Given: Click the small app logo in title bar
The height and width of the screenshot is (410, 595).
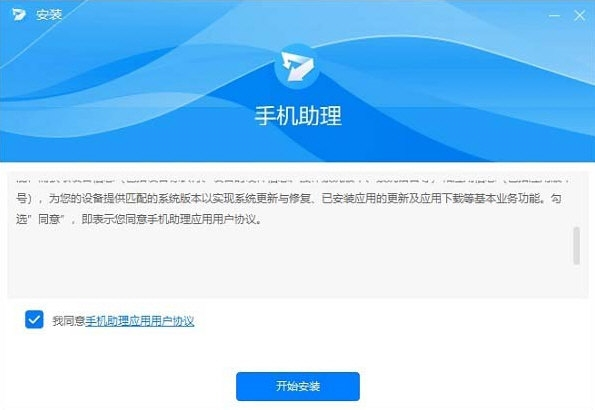Looking at the screenshot, I should click(x=19, y=14).
